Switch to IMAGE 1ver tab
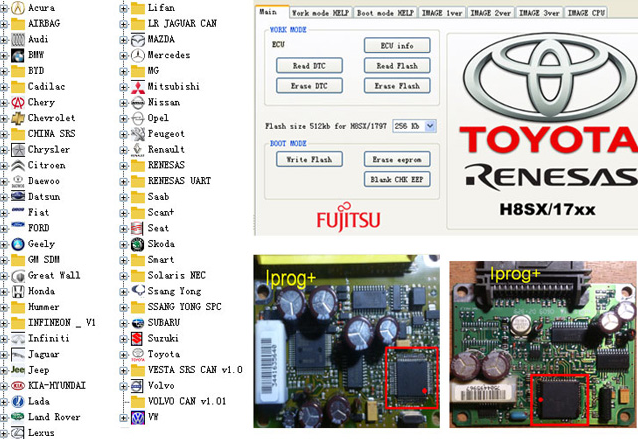 442,13
